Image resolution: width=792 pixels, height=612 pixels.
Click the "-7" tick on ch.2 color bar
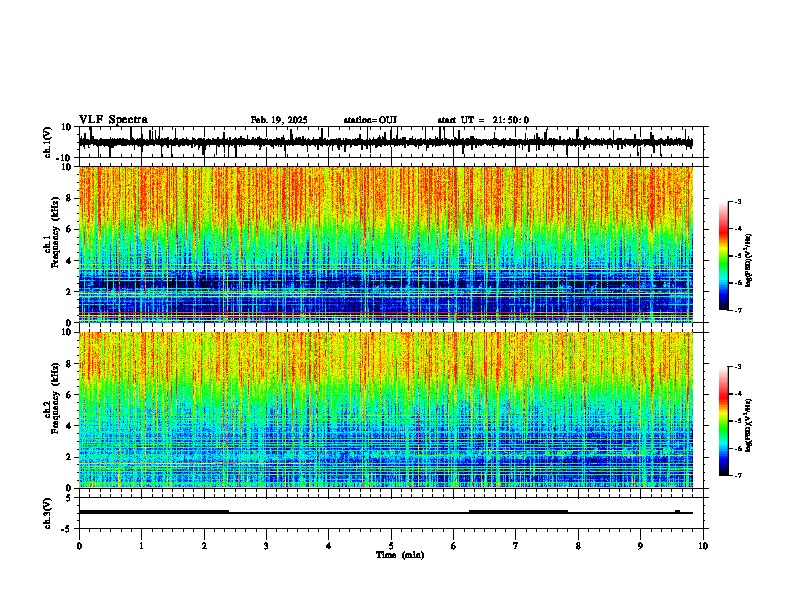[737, 475]
